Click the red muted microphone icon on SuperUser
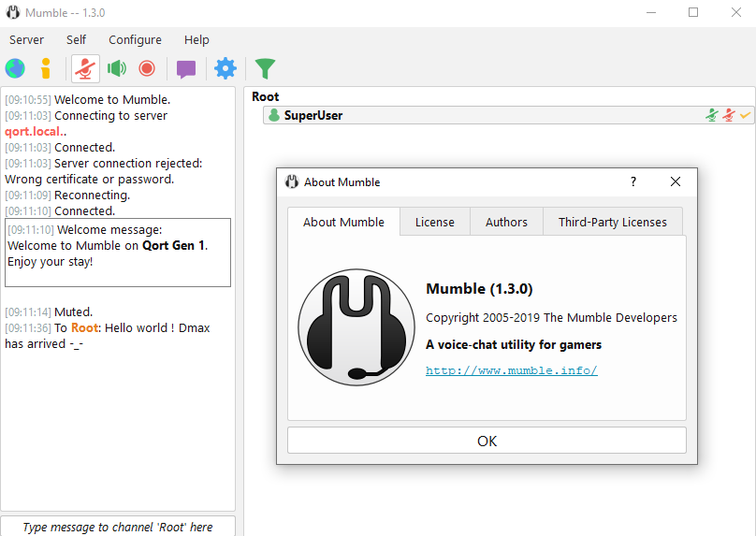The image size is (756, 536). (x=729, y=115)
